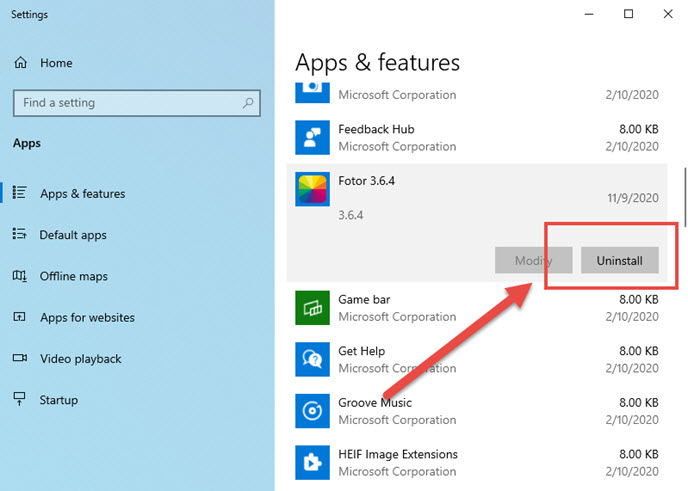Maximize the Settings window
Image resolution: width=688 pixels, height=491 pixels.
pos(628,14)
